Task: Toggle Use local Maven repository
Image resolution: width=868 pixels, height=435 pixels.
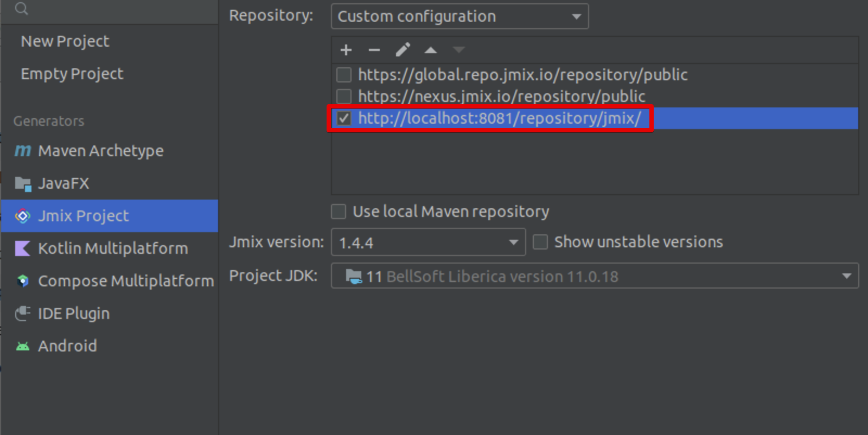Action: click(339, 212)
